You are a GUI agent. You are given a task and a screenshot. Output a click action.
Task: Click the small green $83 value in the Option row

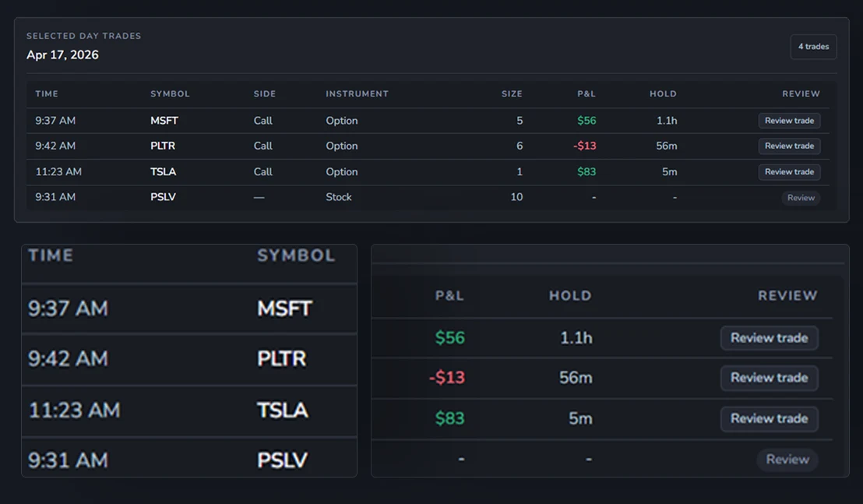point(586,171)
